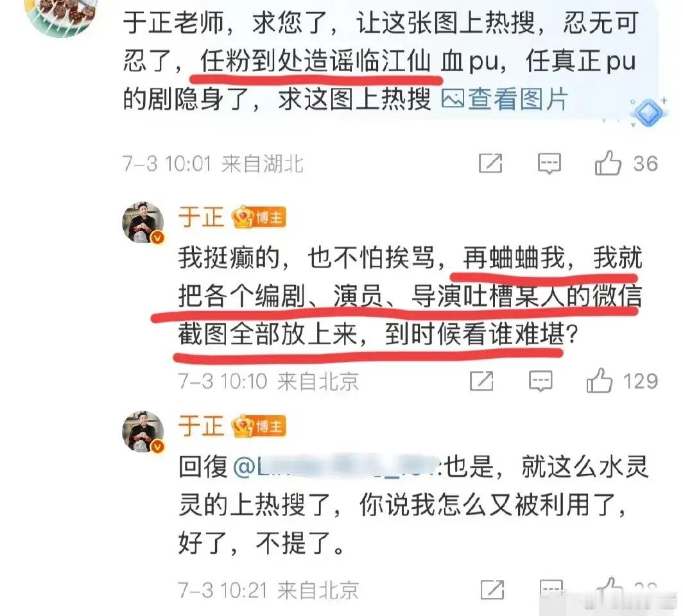Reply to the 7-3 10:21 comment

click(551, 590)
